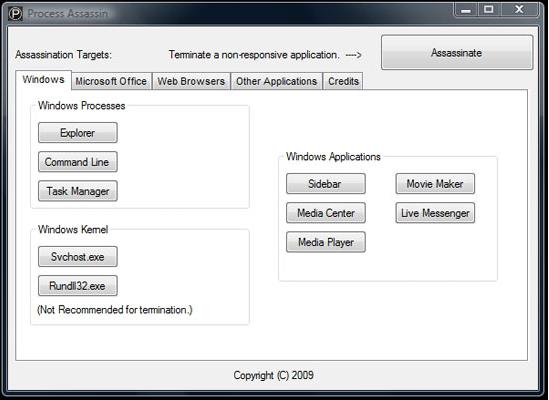Click 'Terminate a non-responsive application.' text
The image size is (549, 400).
click(254, 55)
